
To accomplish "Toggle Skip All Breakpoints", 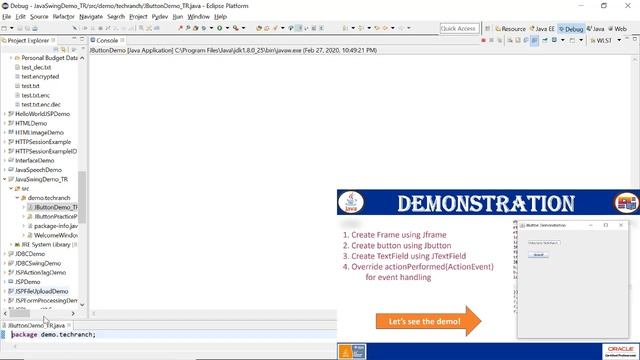I will pos(75,28).
